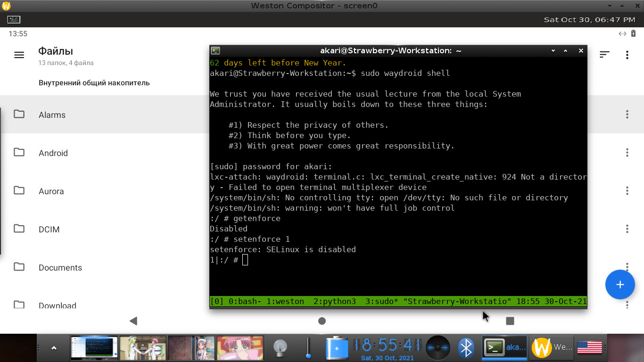Click the Bluetooth icon in the taskbar
644x362 pixels.
click(x=466, y=347)
